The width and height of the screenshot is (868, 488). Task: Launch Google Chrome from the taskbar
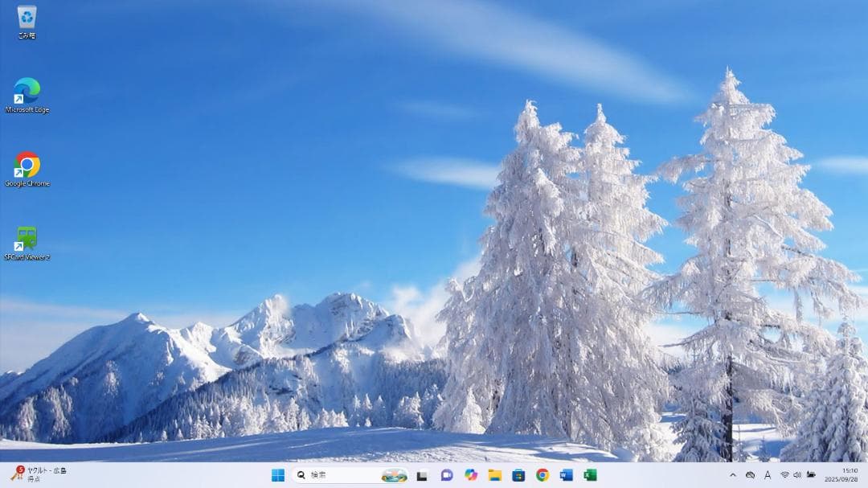pos(542,475)
